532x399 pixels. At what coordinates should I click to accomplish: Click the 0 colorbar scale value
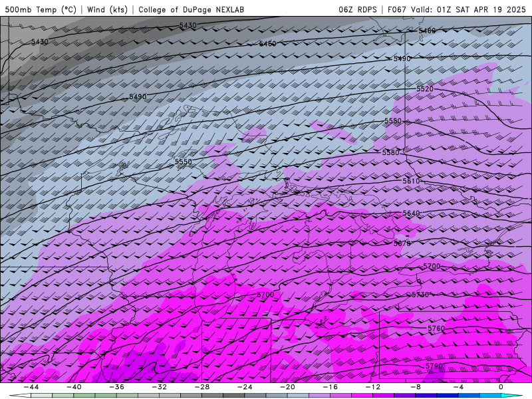(501, 387)
